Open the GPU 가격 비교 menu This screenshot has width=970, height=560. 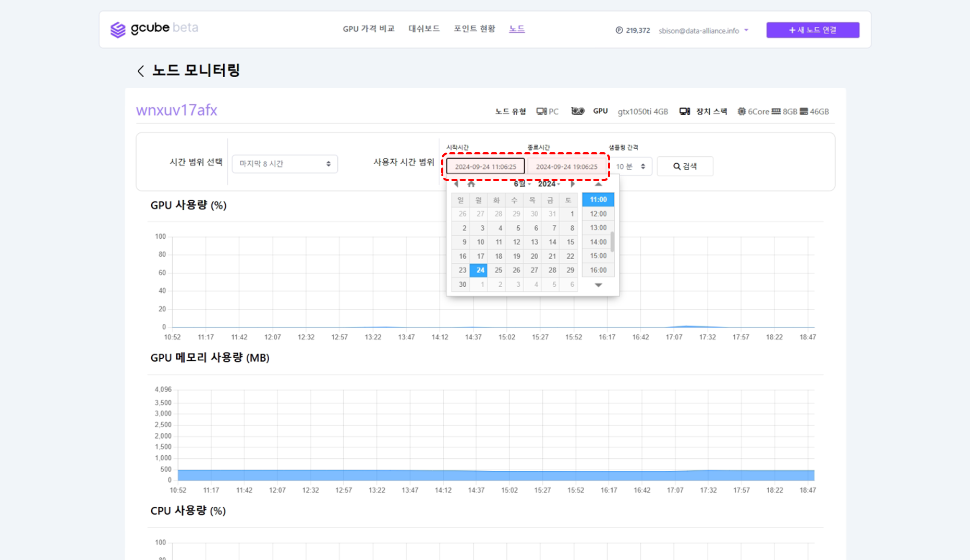369,29
